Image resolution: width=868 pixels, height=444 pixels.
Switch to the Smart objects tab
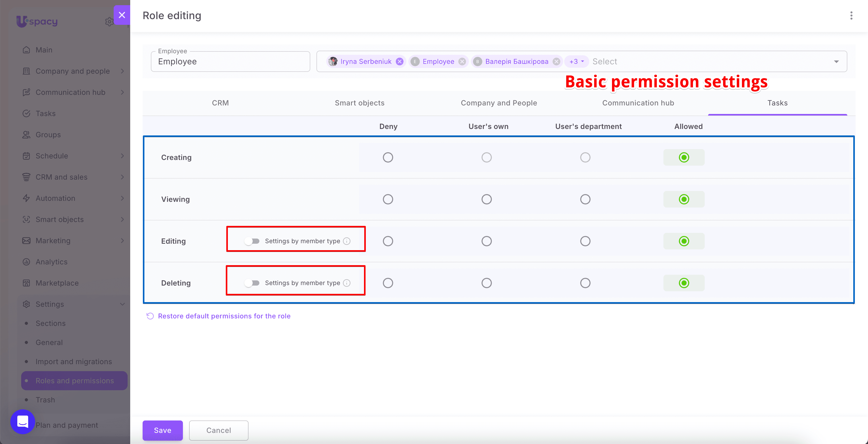click(360, 103)
